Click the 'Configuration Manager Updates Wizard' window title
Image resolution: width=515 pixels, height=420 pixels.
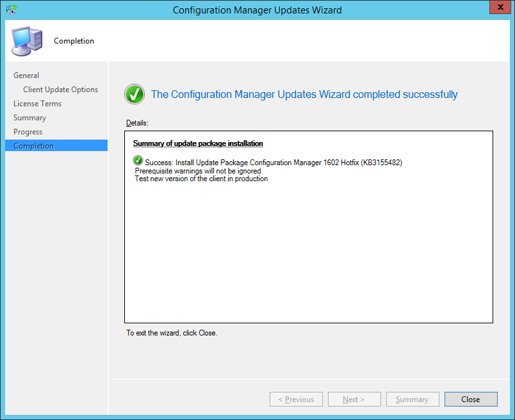point(257,10)
